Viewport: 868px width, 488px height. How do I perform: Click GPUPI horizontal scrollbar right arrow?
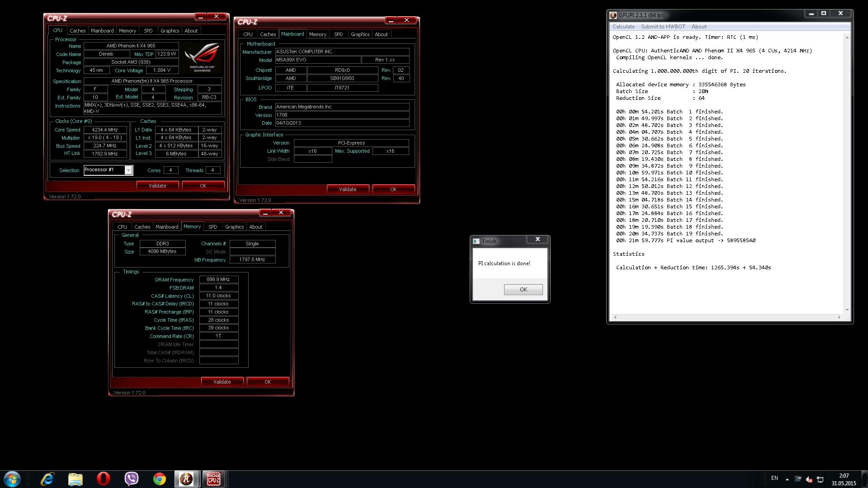[x=839, y=317]
